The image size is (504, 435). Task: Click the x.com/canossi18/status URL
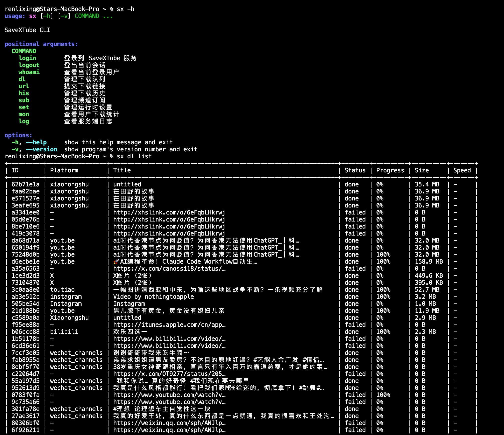point(169,269)
